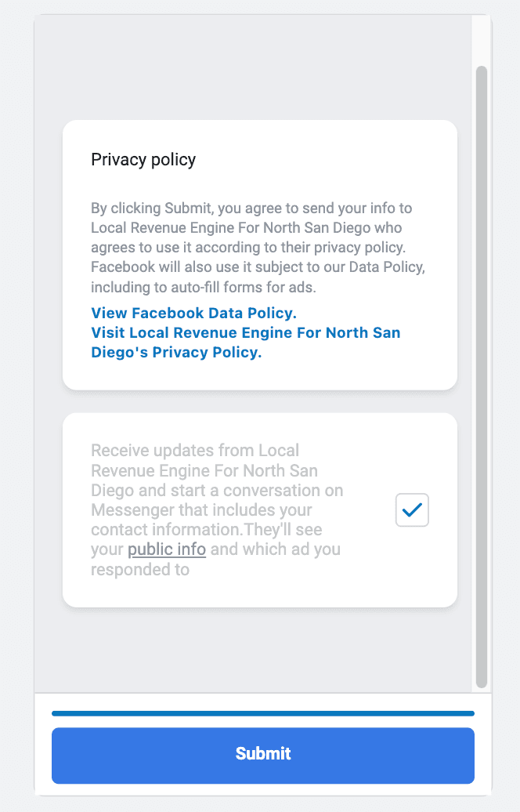
Task: Click the blue progress bar above Submit
Action: point(262,714)
